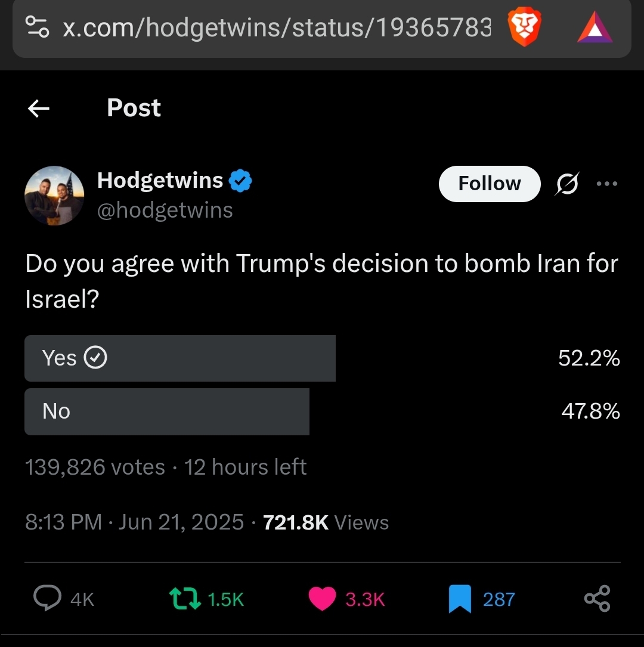
Task: Tap the Brave Rewards triangle icon
Action: 594,28
